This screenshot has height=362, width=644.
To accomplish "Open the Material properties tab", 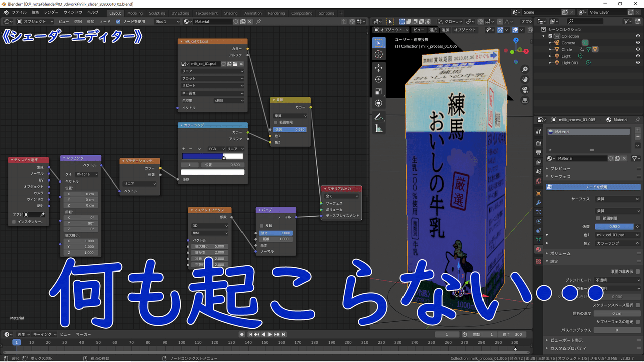I will (538, 249).
